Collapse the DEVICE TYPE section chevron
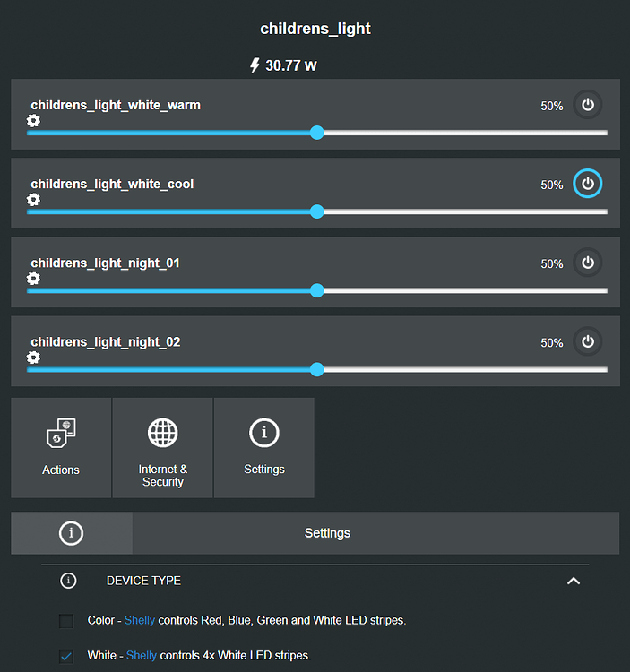The image size is (630, 672). [x=574, y=581]
